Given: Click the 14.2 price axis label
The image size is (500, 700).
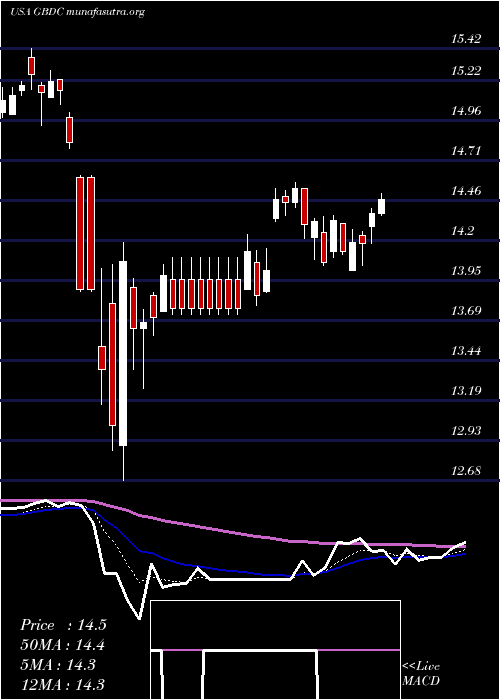Looking at the screenshot, I should [462, 231].
